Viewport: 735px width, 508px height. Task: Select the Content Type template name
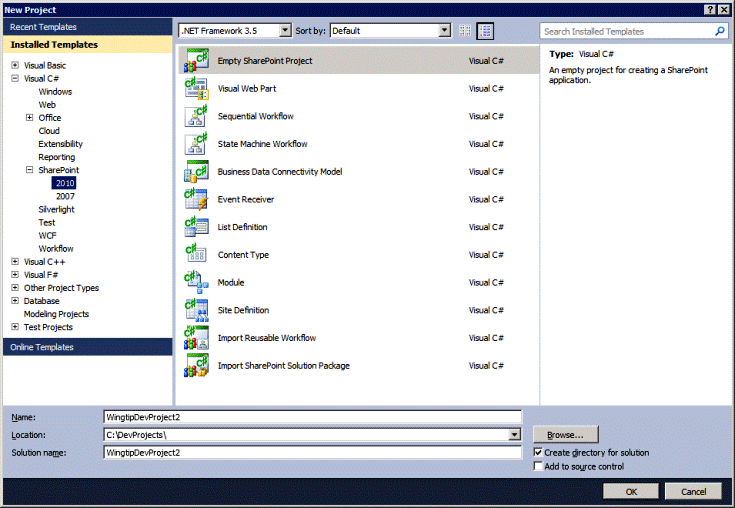point(243,255)
